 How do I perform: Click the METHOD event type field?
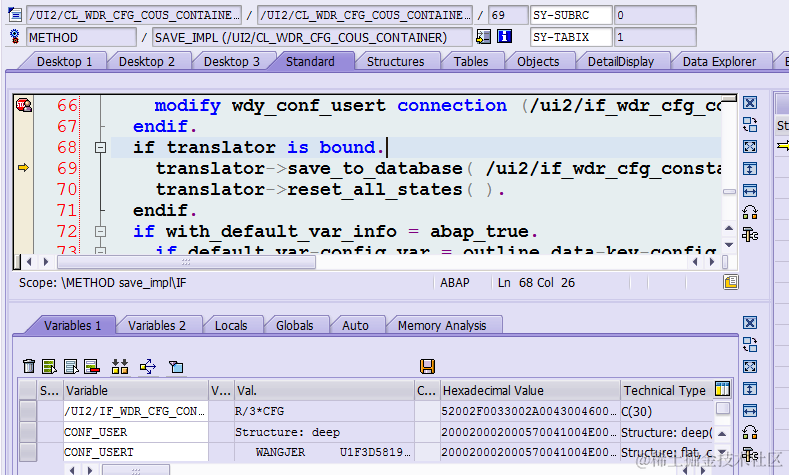coord(81,37)
